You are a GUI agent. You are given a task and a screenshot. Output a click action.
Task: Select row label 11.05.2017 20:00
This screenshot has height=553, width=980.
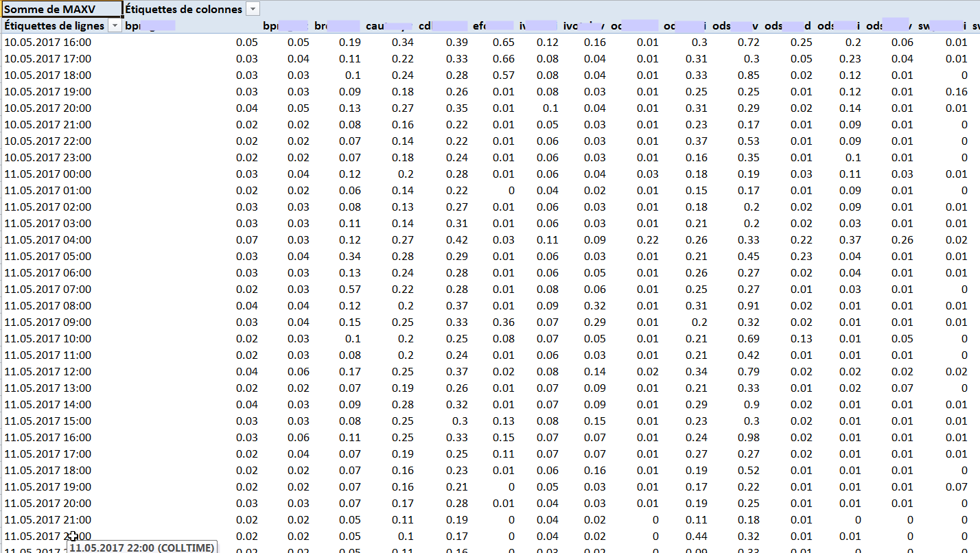pyautogui.click(x=48, y=504)
